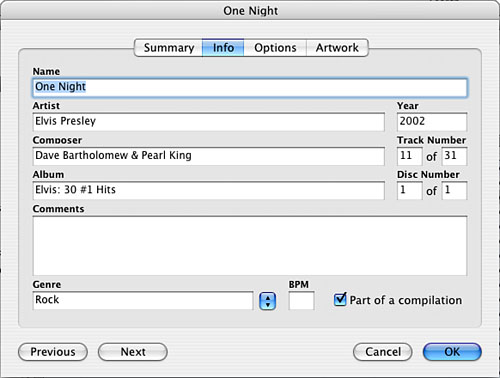This screenshot has height=378, width=500.
Task: Click the track number field showing 11
Action: 410,156
